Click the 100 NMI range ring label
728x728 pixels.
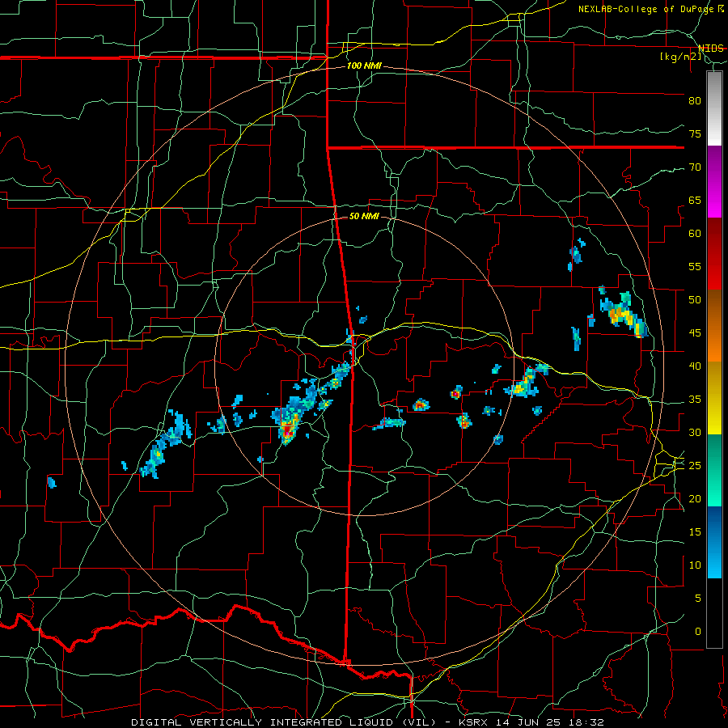(364, 66)
